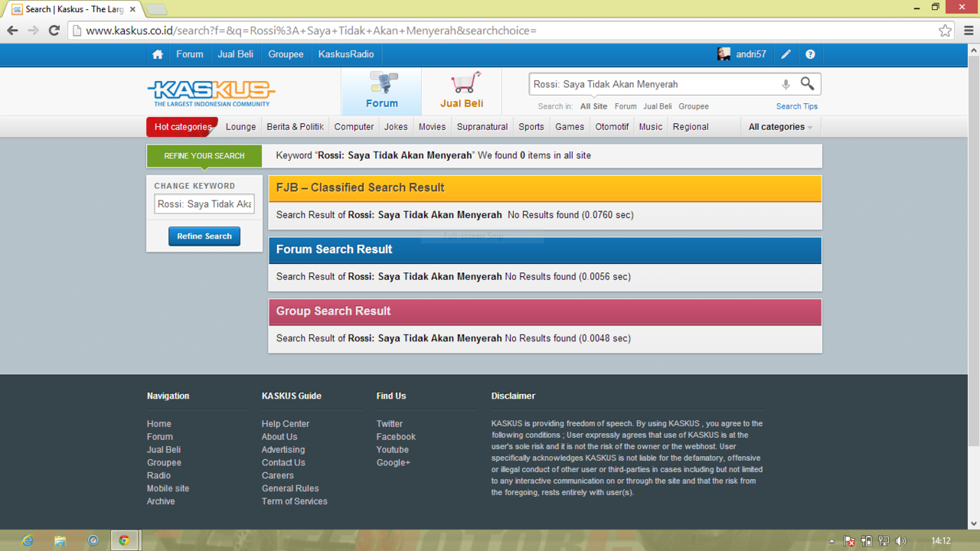Click andri57 user avatar
This screenshot has height=551, width=980.
pyautogui.click(x=724, y=54)
